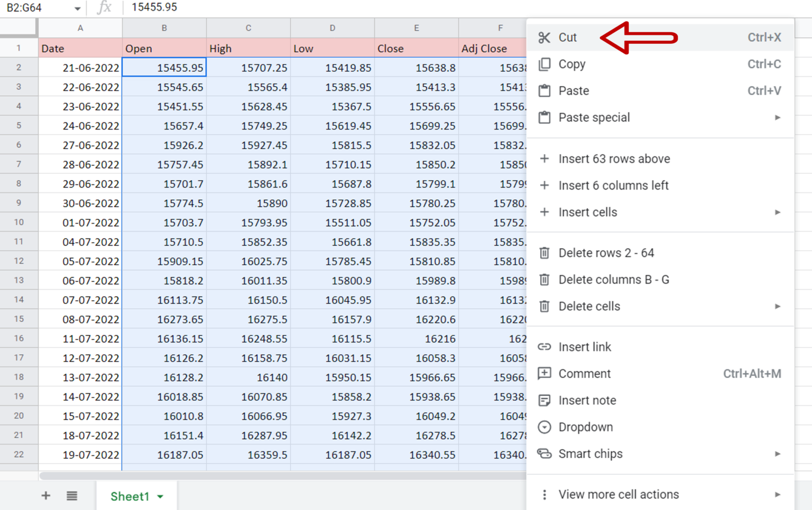Viewport: 812px width, 510px height.
Task: Open the Sheet1 tab dropdown arrow
Action: [159, 496]
